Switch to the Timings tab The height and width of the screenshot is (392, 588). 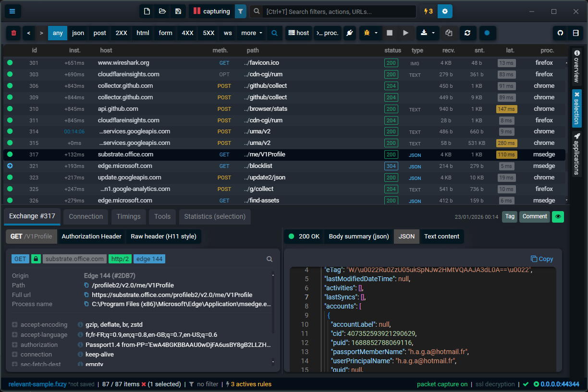pyautogui.click(x=128, y=217)
